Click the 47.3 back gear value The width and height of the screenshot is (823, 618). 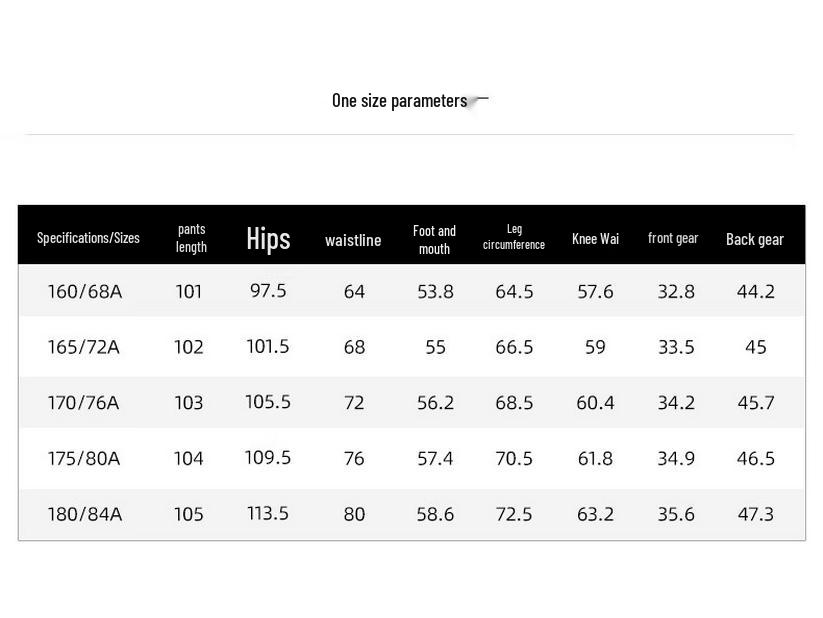[x=756, y=514]
